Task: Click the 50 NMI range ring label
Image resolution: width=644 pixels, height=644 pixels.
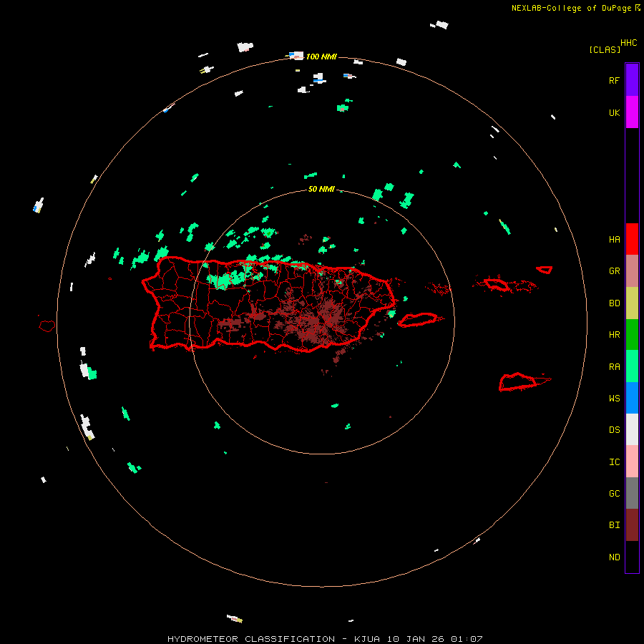Action: 321,189
